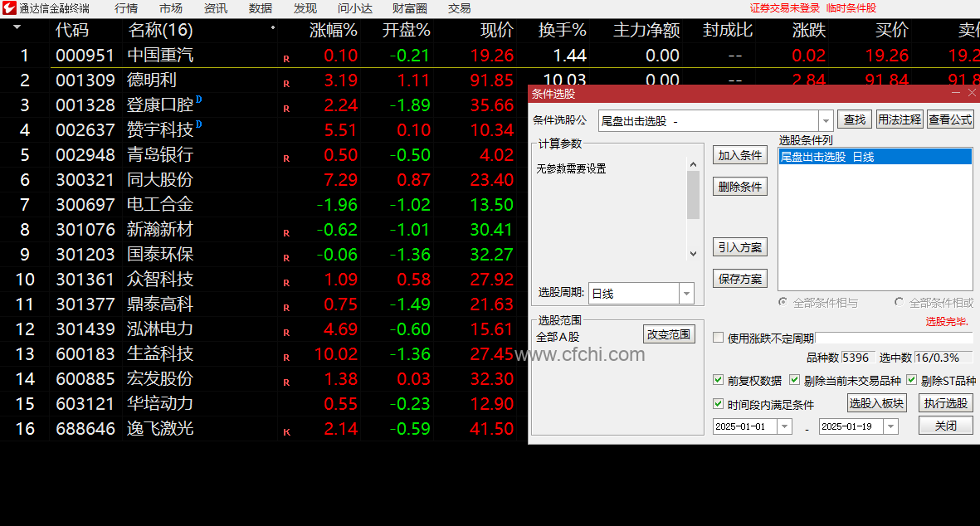
Task: Click the 查找 button
Action: tap(855, 119)
